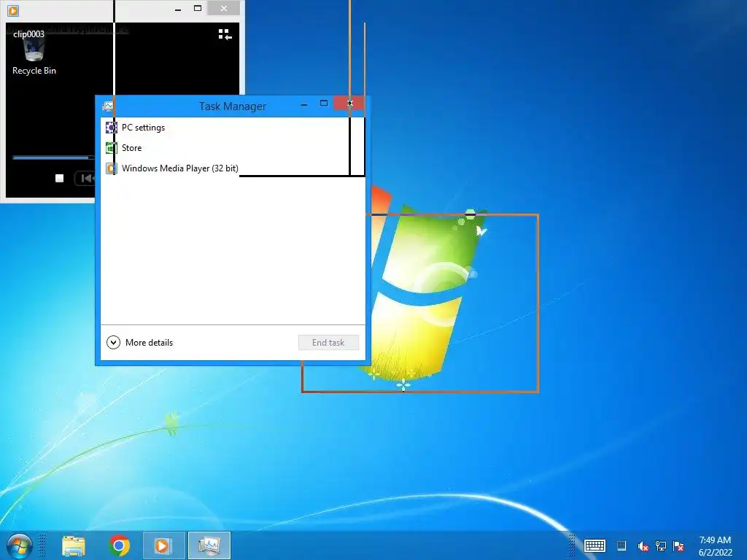Image resolution: width=747 pixels, height=560 pixels.
Task: Click the muted volume tray icon
Action: [643, 546]
